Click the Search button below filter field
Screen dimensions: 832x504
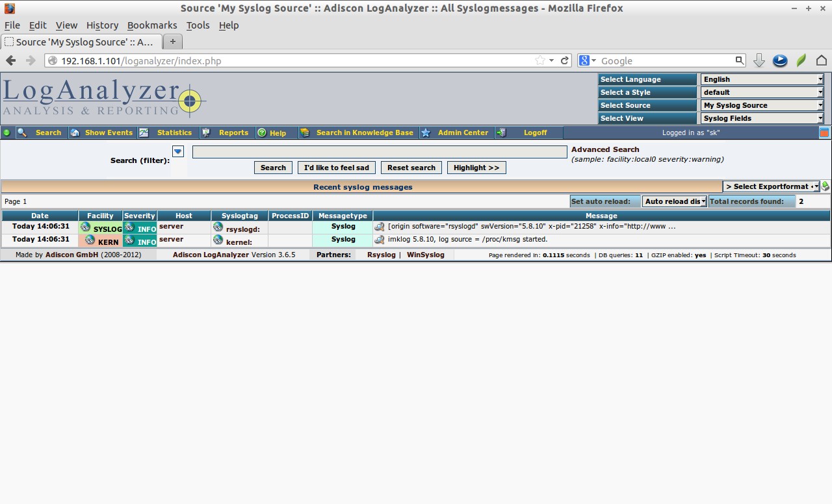click(x=273, y=168)
